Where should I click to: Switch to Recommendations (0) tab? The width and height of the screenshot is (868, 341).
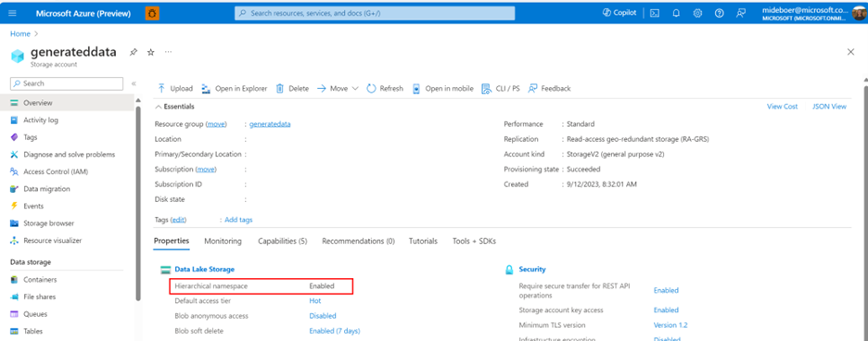[358, 241]
